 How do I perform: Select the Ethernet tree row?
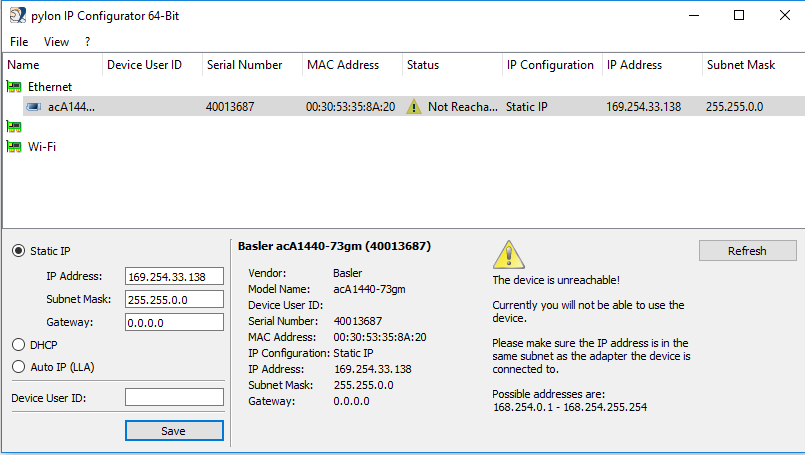[403, 86]
